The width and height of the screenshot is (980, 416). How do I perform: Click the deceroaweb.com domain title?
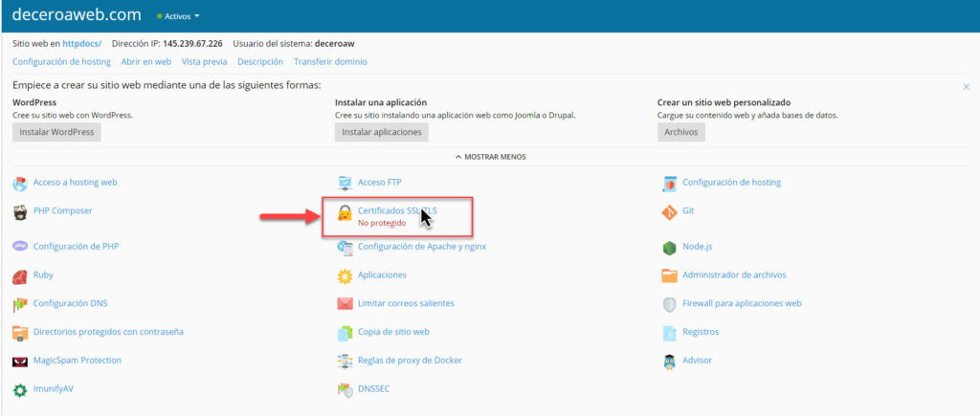[77, 15]
